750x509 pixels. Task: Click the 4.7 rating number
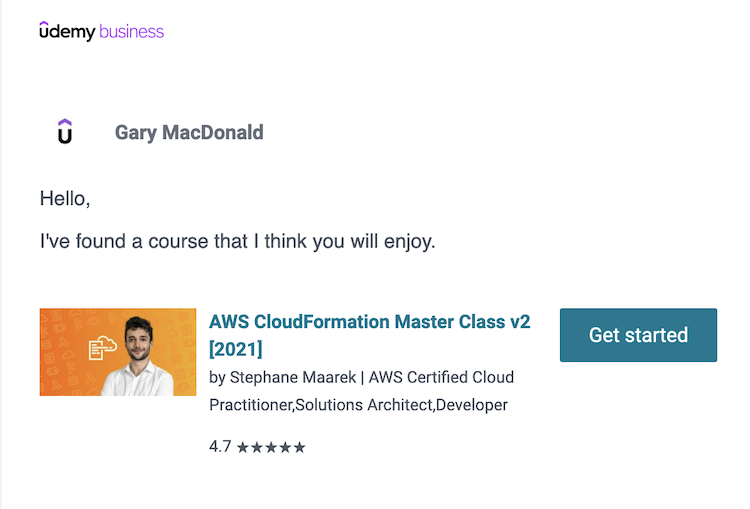coord(220,447)
